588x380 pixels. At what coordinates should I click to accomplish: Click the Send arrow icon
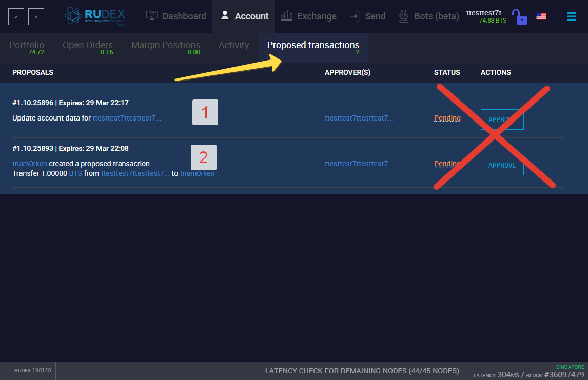pos(354,16)
